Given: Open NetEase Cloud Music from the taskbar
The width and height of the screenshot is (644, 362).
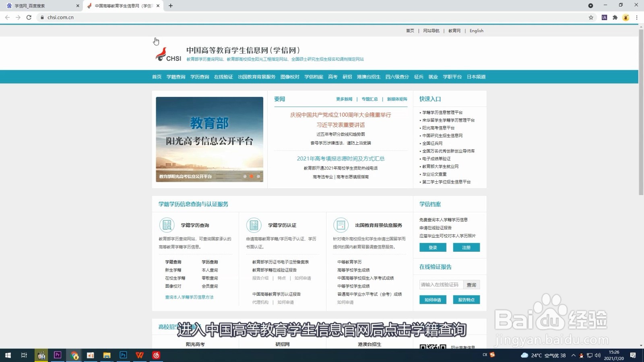Looking at the screenshot, I should click(x=156, y=355).
